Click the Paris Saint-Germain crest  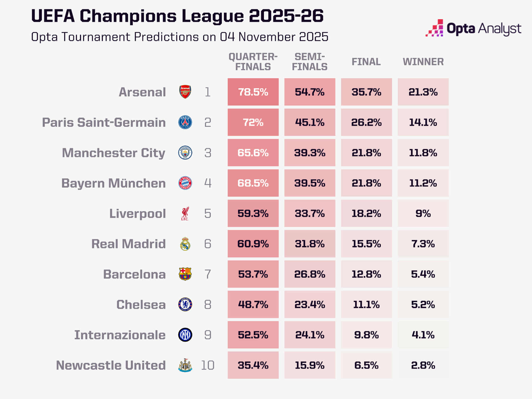pyautogui.click(x=185, y=122)
